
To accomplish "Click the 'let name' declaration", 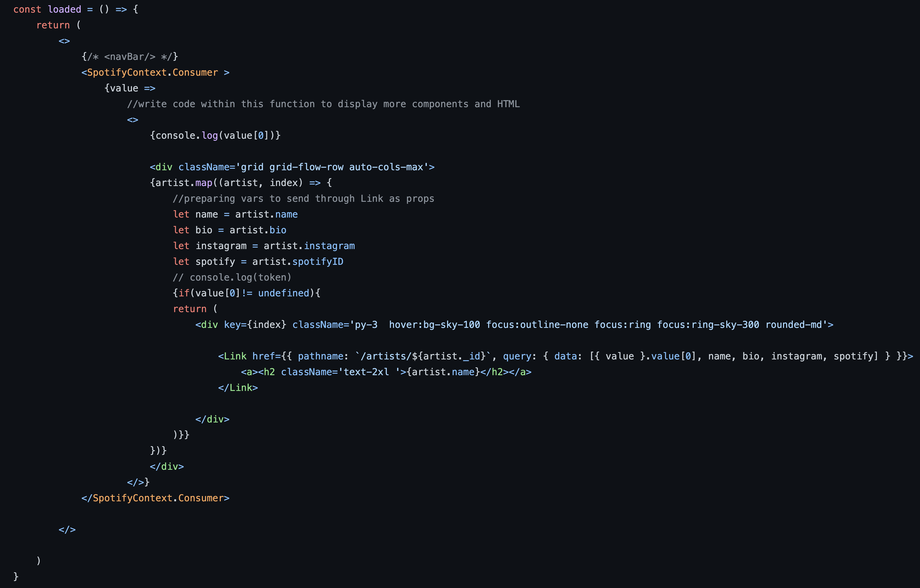I will click(x=196, y=214).
